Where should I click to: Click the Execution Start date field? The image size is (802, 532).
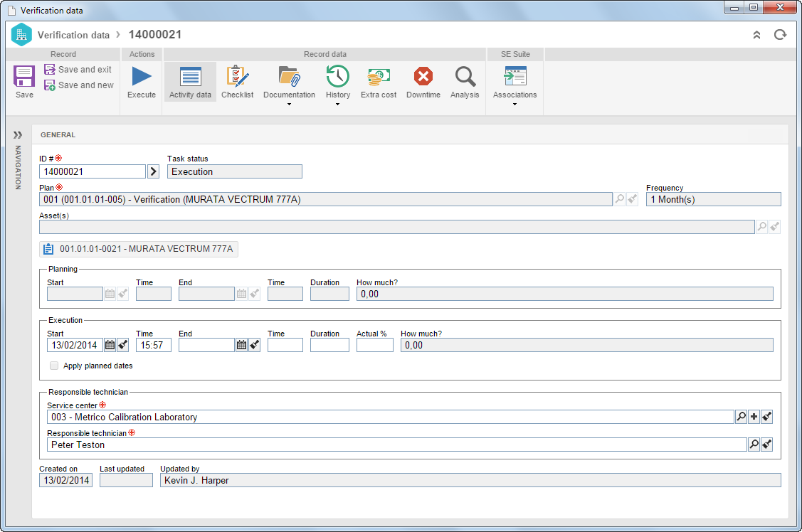tap(75, 345)
